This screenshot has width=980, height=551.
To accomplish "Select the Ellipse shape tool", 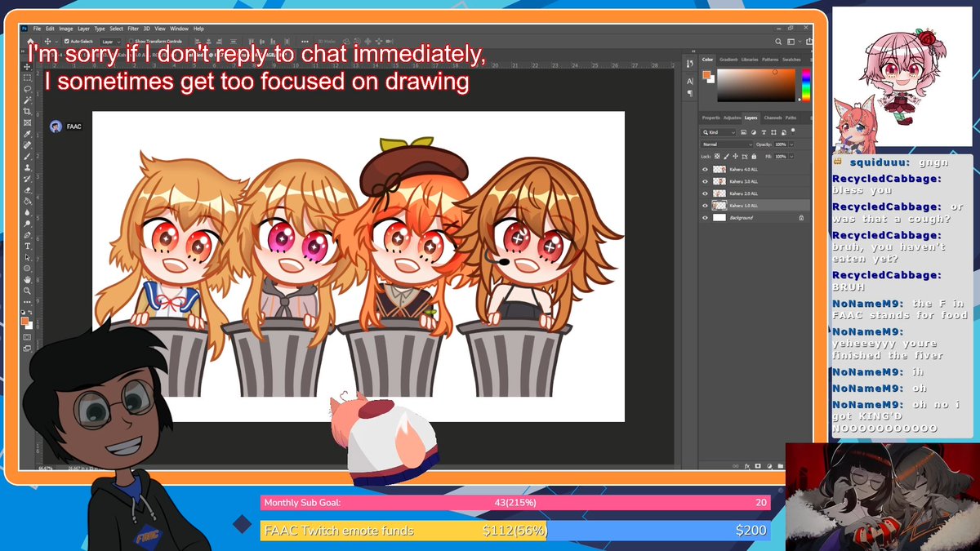I will (28, 268).
